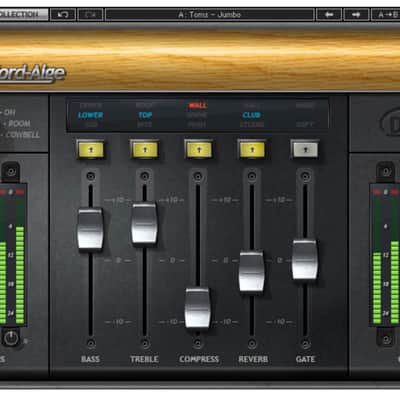Load the previous preset with left arrow
400x400 pixels.
(329, 15)
